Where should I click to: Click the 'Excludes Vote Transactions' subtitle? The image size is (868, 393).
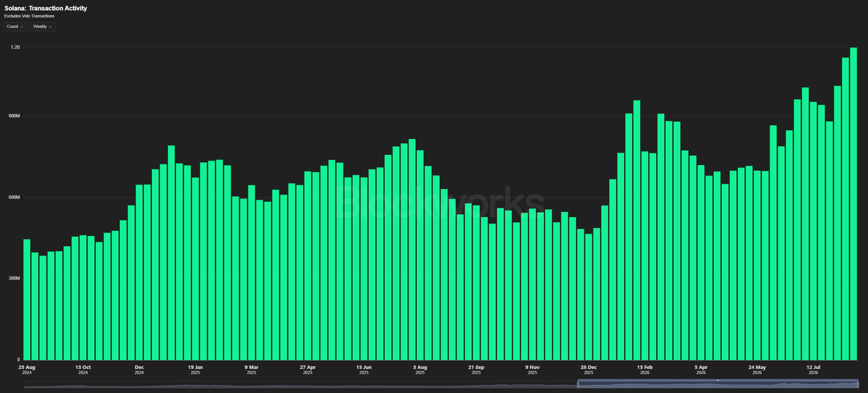(x=29, y=15)
